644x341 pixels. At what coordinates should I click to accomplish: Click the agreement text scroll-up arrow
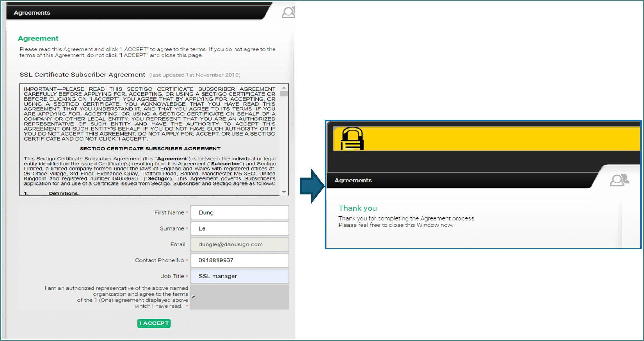(x=284, y=87)
